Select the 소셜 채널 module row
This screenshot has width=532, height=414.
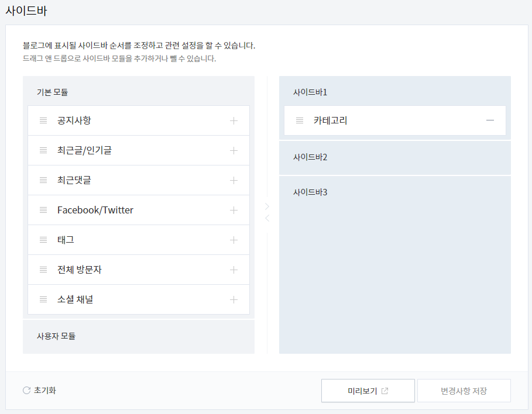(139, 299)
